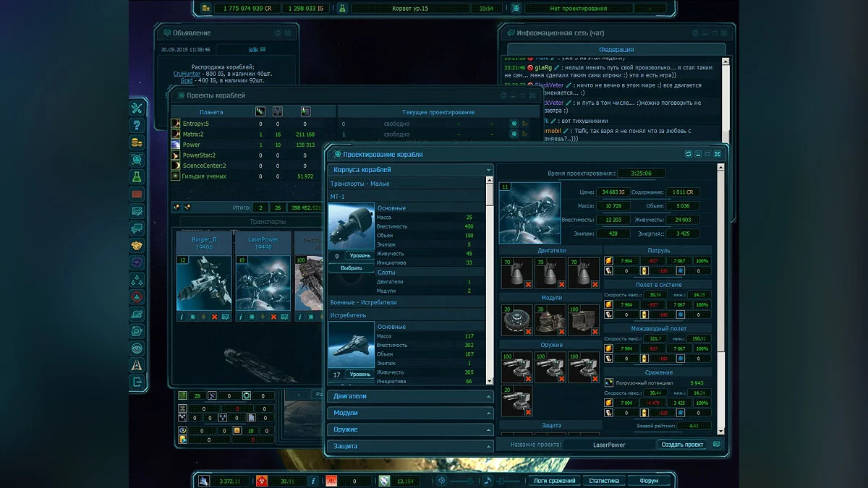Expand the Оружие accordion section
Image resolution: width=868 pixels, height=488 pixels.
[411, 429]
